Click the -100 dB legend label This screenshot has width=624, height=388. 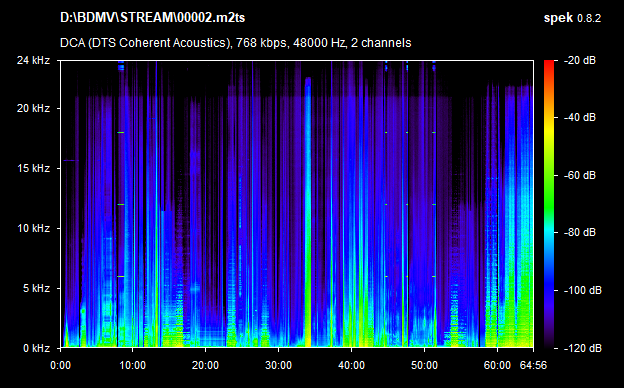[x=583, y=291]
